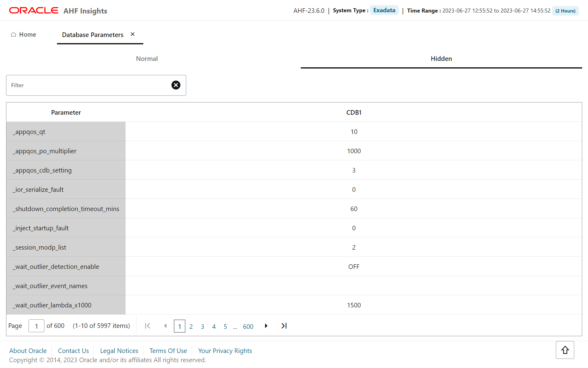
Task: Switch to the Normal parameters tab
Action: tap(147, 59)
